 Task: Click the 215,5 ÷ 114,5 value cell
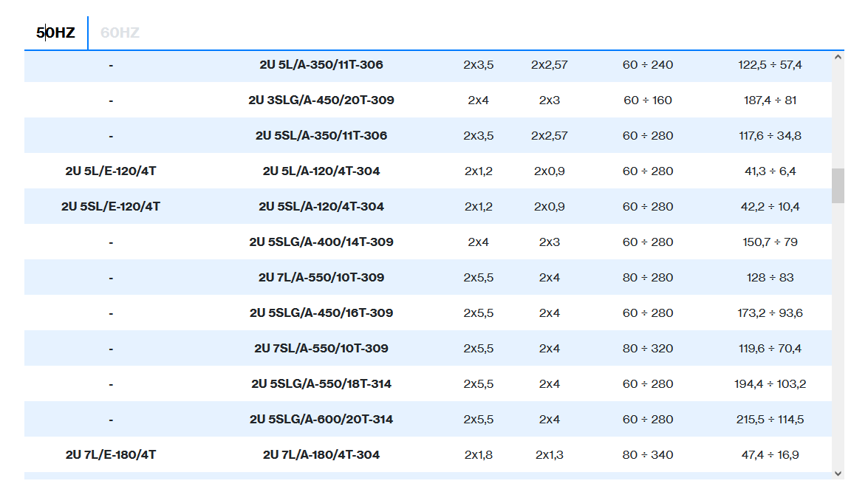pyautogui.click(x=770, y=419)
